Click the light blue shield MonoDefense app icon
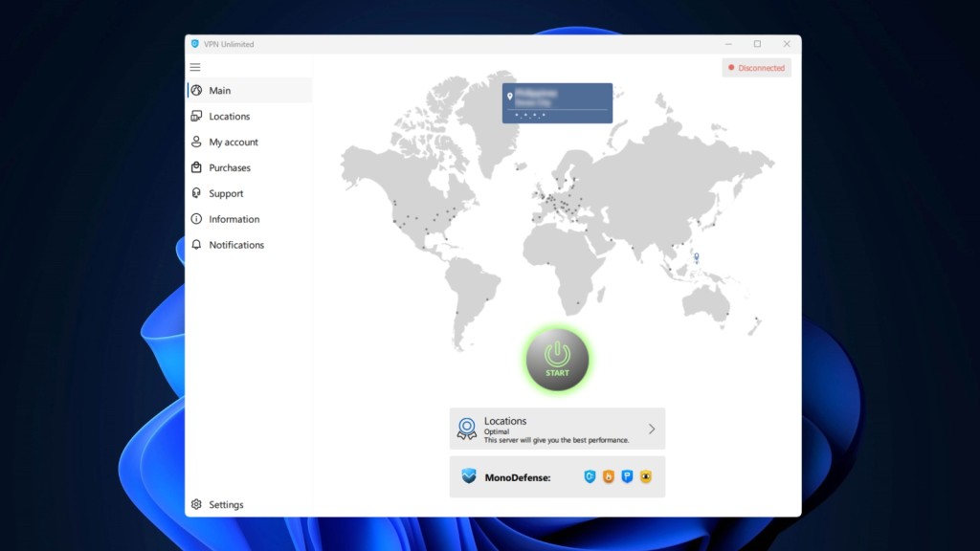 590,476
